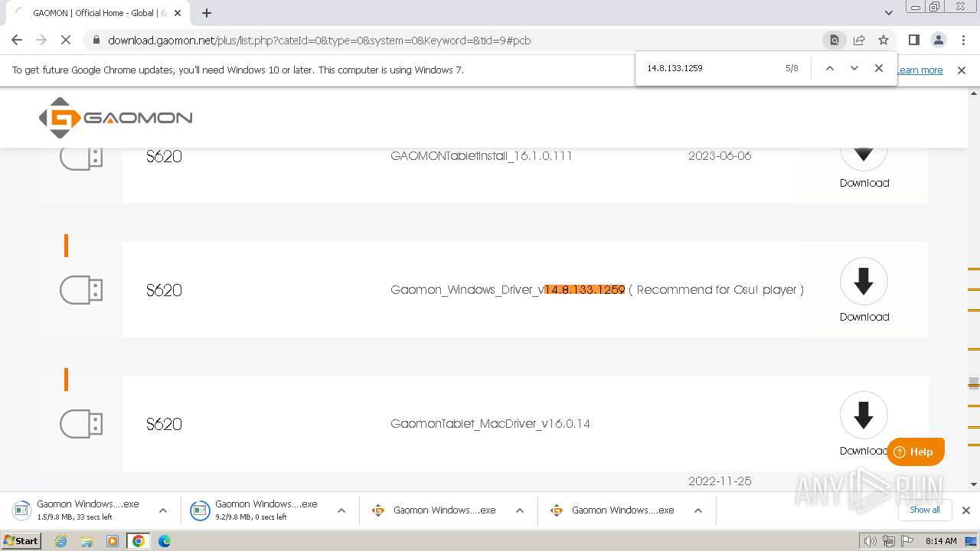This screenshot has width=980, height=551.
Task: Click volume icon in system tray
Action: [x=871, y=541]
